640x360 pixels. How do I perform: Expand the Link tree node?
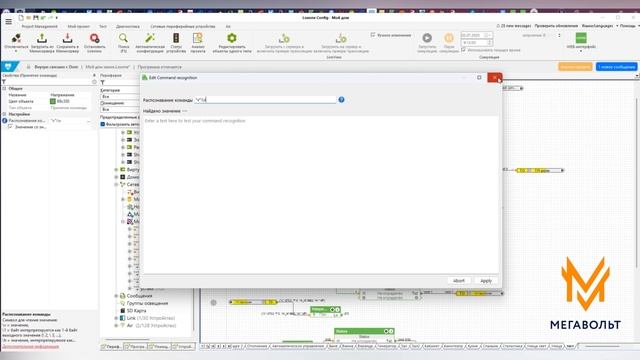tap(116, 318)
